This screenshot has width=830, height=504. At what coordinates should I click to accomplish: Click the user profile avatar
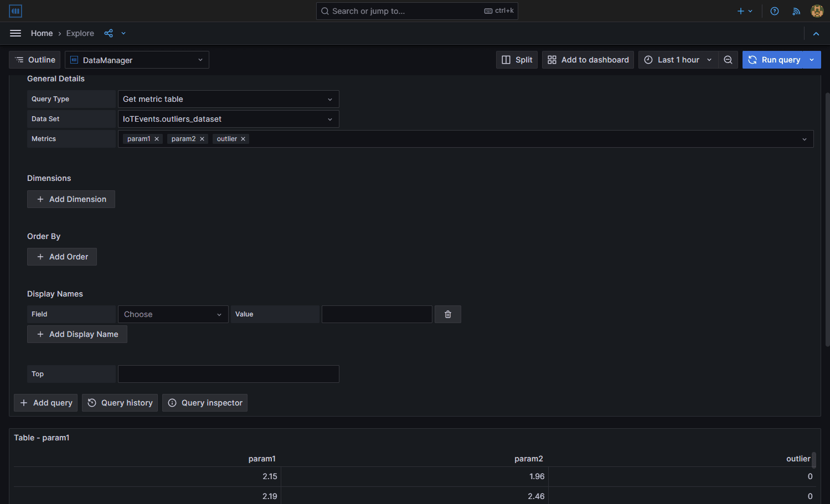(817, 11)
